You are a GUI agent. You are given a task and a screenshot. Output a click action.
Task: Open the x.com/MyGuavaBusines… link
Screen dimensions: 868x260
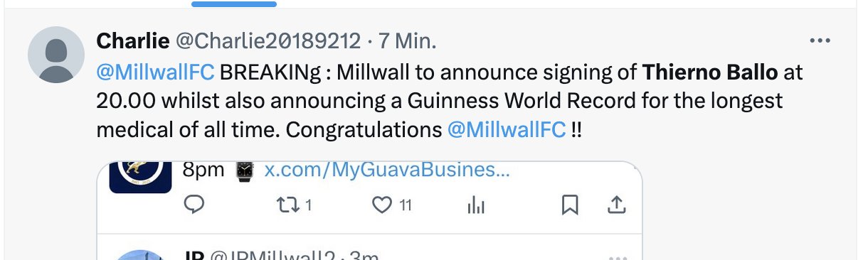pos(387,170)
